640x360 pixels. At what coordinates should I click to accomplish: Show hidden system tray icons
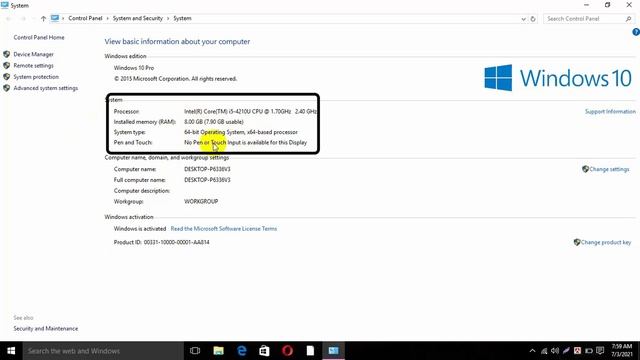(x=532, y=351)
